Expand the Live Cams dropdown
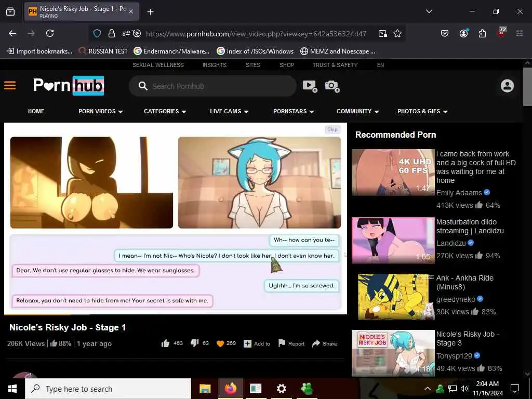The width and height of the screenshot is (532, 399). point(229,111)
